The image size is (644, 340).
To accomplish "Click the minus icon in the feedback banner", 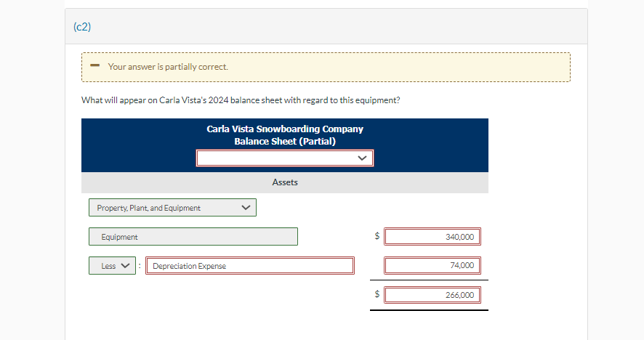I will coord(94,66).
